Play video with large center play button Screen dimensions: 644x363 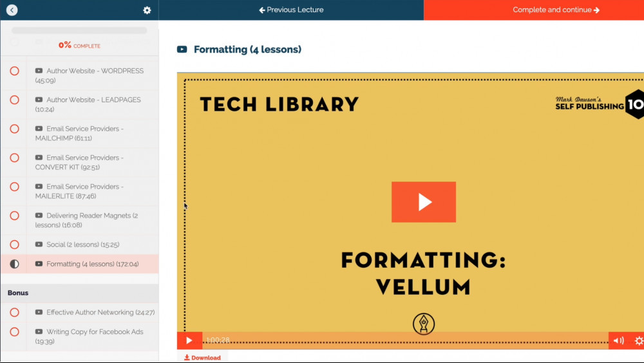point(424,202)
